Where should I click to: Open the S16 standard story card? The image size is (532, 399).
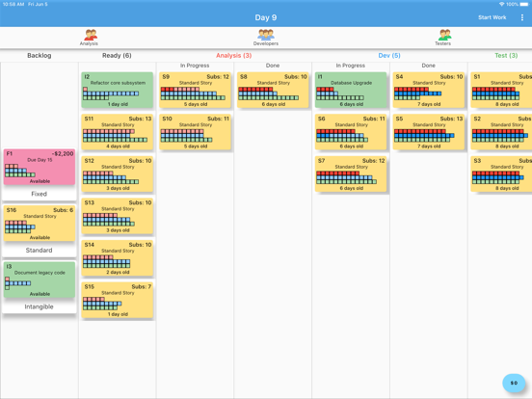(x=40, y=224)
